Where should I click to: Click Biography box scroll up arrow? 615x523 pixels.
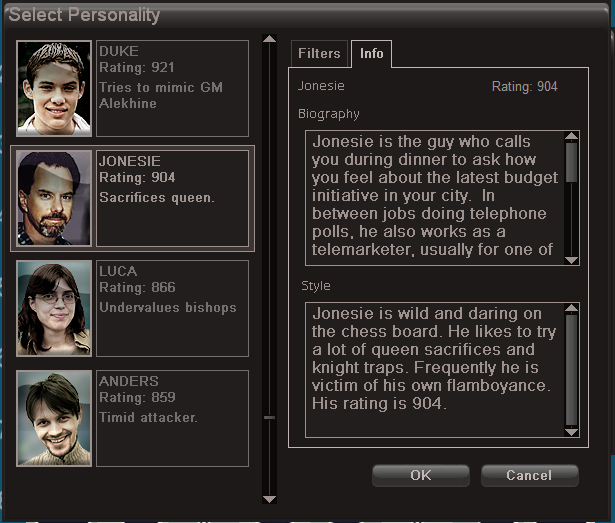[571, 136]
